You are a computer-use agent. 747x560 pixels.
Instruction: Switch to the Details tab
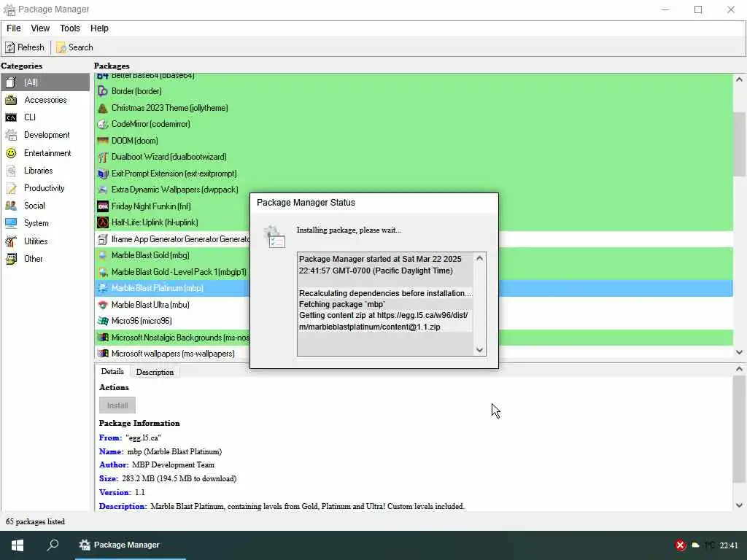112,371
